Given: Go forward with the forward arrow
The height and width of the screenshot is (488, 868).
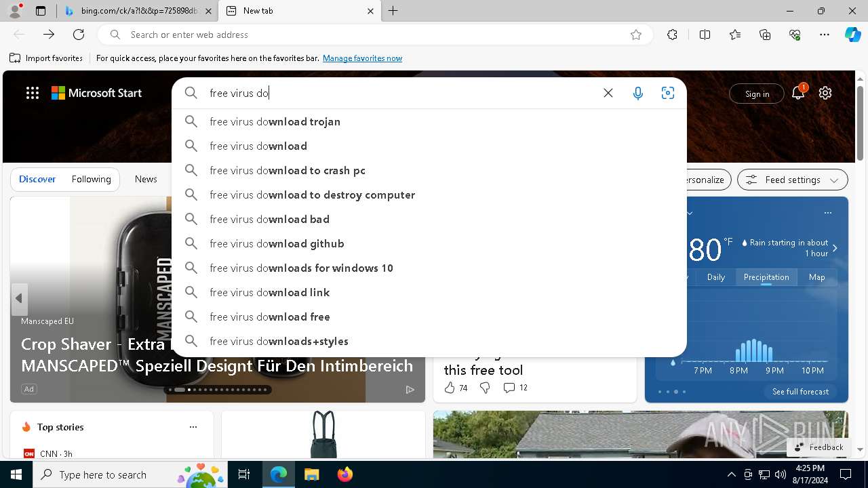Looking at the screenshot, I should pyautogui.click(x=49, y=35).
